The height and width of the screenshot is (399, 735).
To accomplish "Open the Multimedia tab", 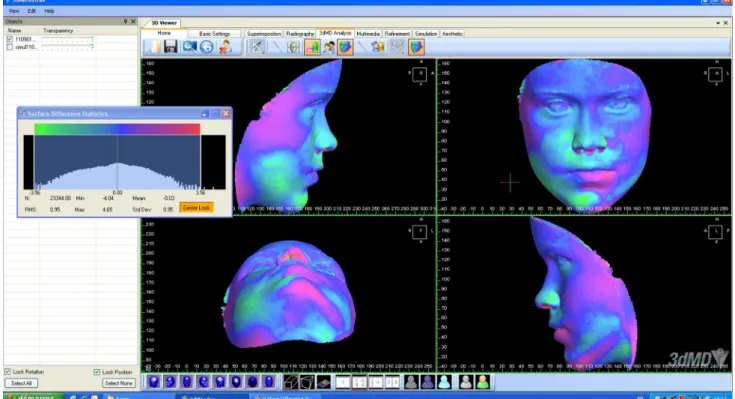I will click(368, 34).
